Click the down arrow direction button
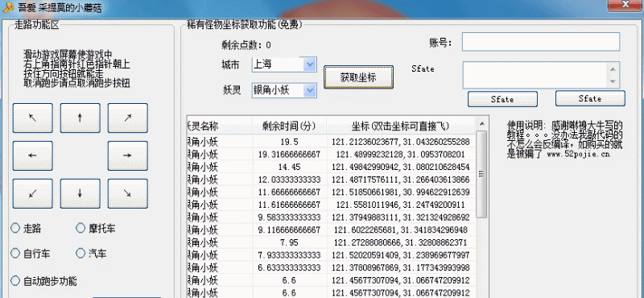644x298 pixels. coord(80,193)
